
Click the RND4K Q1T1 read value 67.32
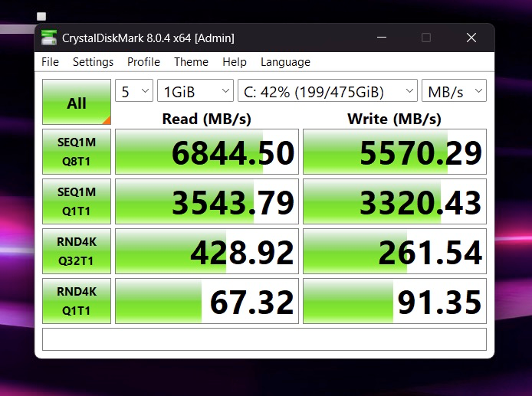[x=207, y=301]
